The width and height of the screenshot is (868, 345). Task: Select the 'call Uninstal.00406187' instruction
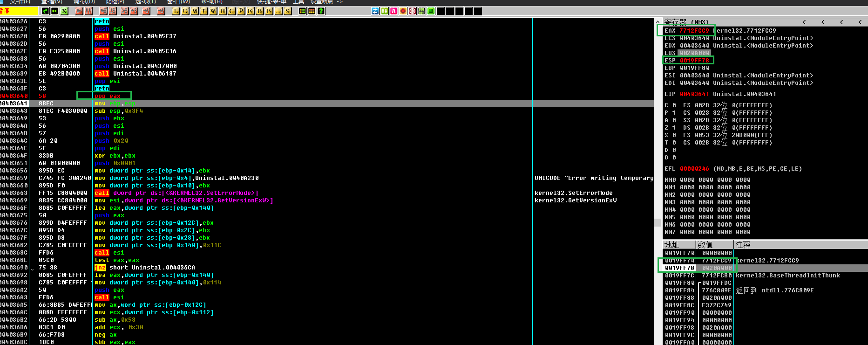(x=135, y=74)
